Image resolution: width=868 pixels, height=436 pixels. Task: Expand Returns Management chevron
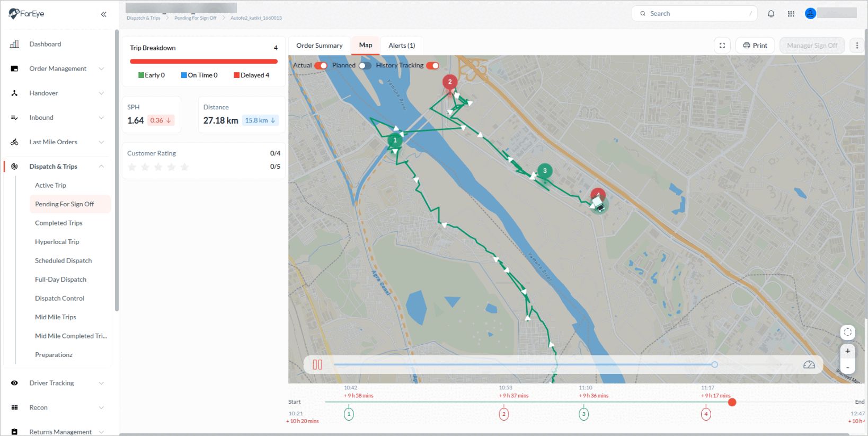(101, 432)
